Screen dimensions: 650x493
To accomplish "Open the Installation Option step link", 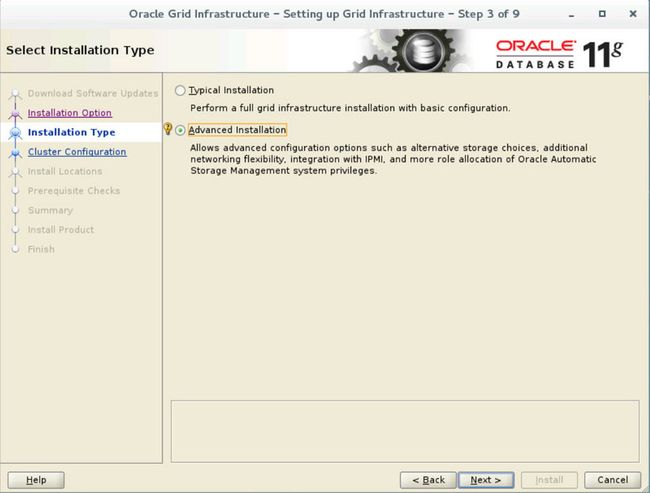I will click(x=70, y=113).
